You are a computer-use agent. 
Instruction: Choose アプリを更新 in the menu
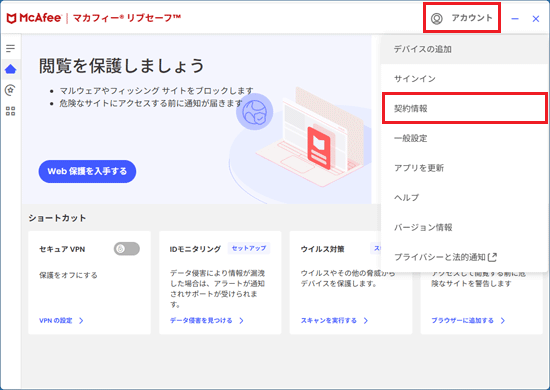coord(464,168)
